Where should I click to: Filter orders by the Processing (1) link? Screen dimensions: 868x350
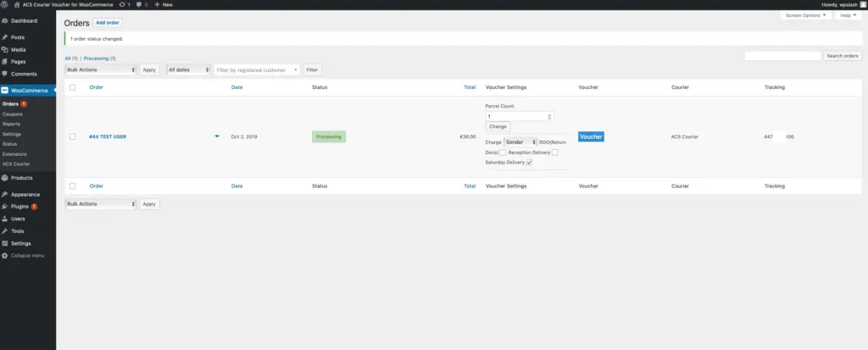tap(100, 58)
